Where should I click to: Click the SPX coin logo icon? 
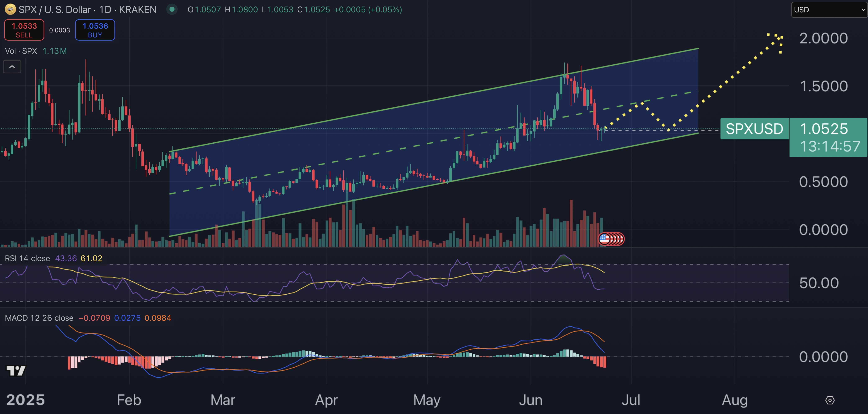[10, 9]
